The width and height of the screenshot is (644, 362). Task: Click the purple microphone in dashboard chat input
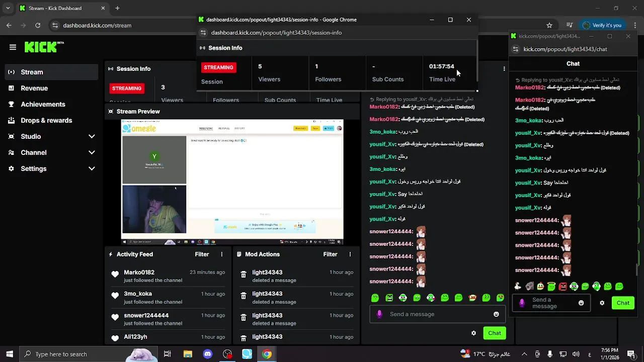379,314
